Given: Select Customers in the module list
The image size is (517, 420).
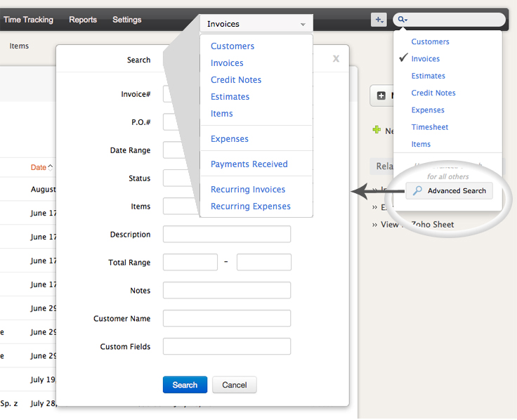Looking at the screenshot, I should click(233, 46).
